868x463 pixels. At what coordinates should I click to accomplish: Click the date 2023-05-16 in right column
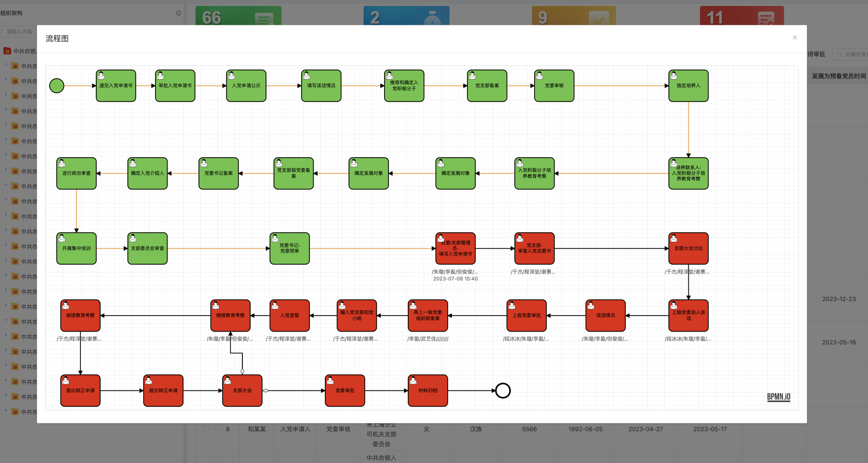click(839, 342)
